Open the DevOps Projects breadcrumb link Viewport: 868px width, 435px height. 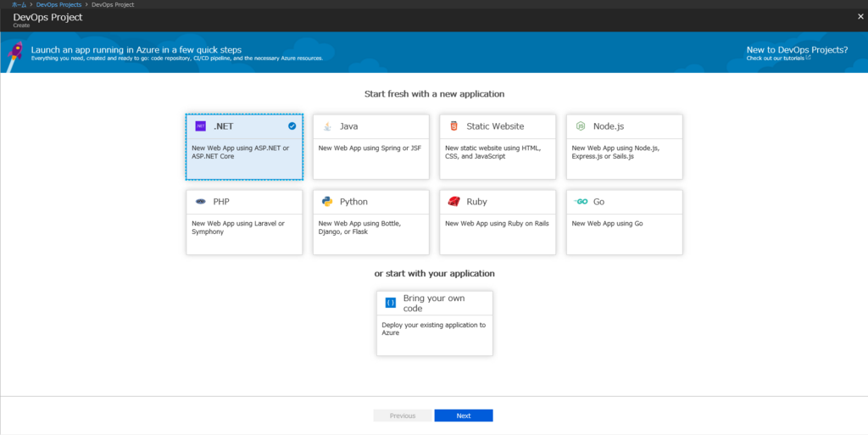point(58,4)
